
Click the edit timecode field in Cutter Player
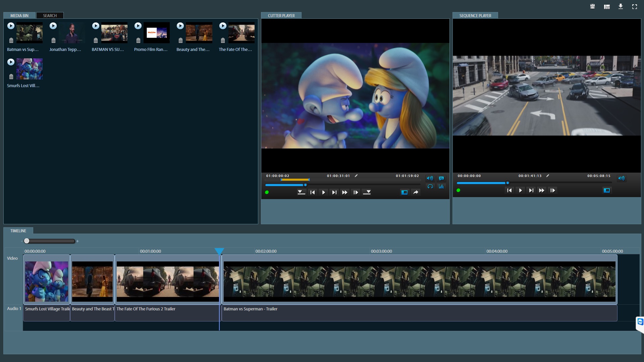(x=357, y=176)
